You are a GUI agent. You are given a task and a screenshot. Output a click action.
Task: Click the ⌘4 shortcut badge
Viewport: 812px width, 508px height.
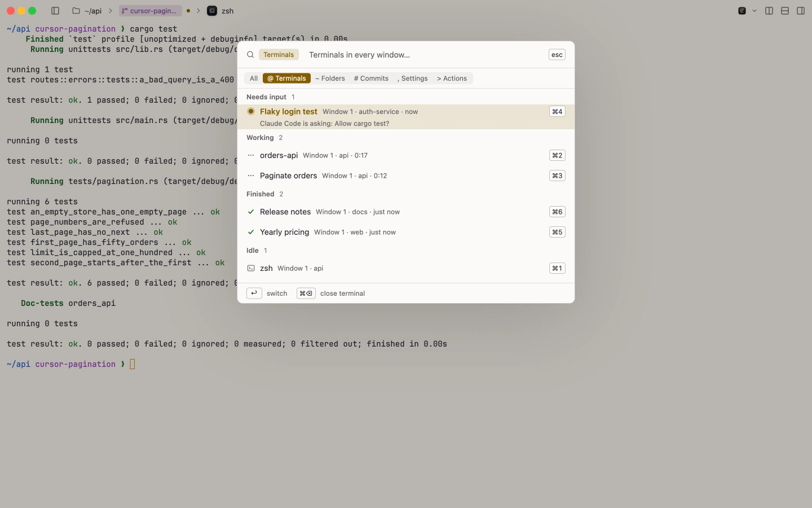[557, 112]
